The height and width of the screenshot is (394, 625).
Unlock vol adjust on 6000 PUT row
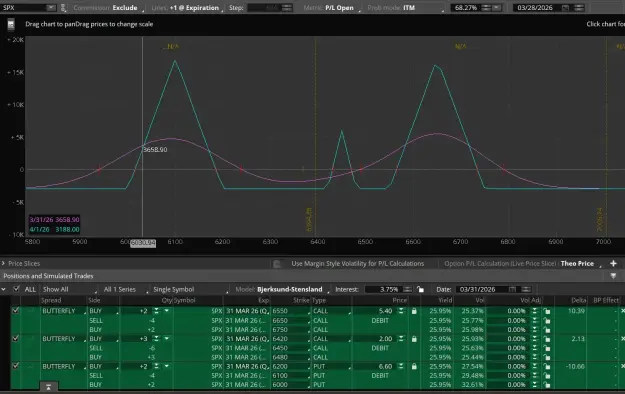tap(547, 385)
